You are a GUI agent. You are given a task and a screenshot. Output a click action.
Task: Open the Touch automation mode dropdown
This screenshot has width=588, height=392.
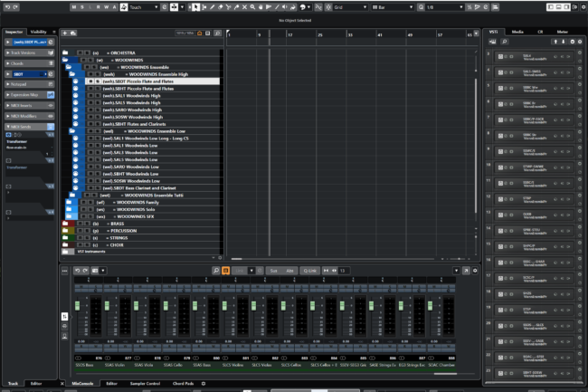(x=140, y=7)
